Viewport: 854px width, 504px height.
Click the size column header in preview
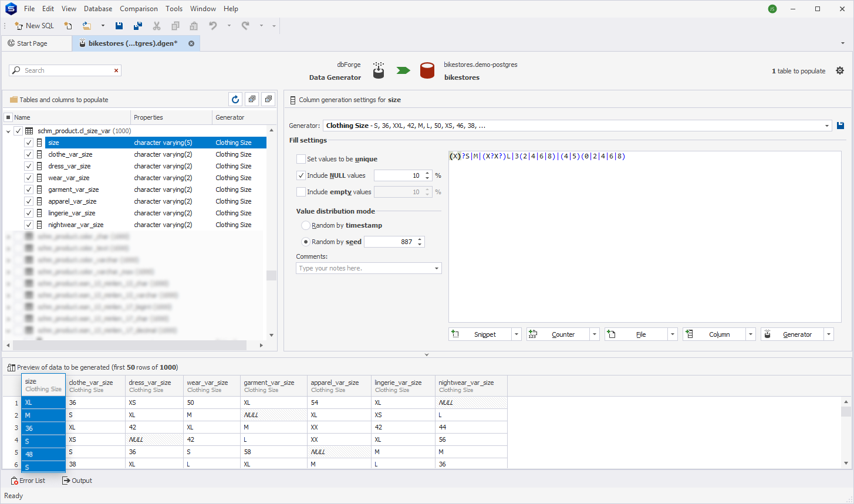pyautogui.click(x=43, y=385)
